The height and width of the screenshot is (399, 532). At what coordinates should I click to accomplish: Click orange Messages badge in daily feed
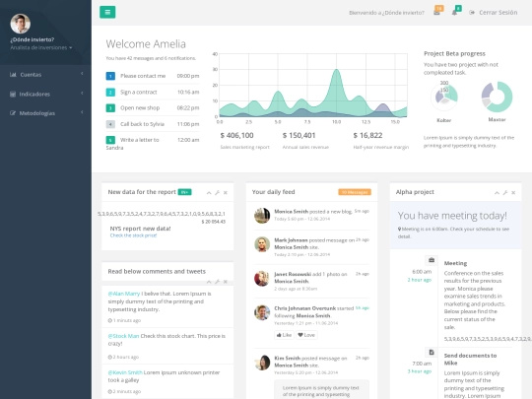coord(355,192)
